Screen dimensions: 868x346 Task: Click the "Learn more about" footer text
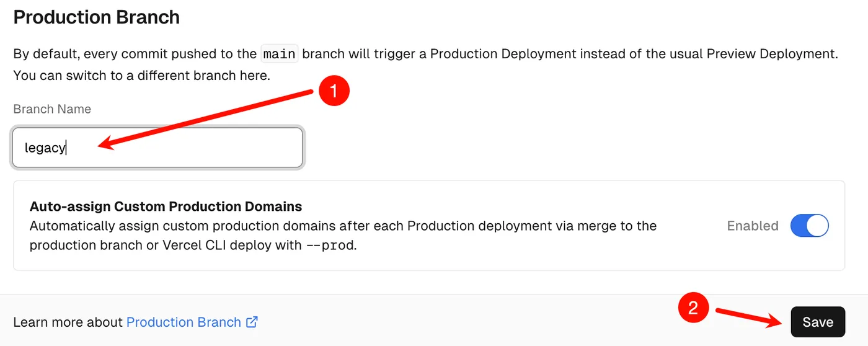68,322
